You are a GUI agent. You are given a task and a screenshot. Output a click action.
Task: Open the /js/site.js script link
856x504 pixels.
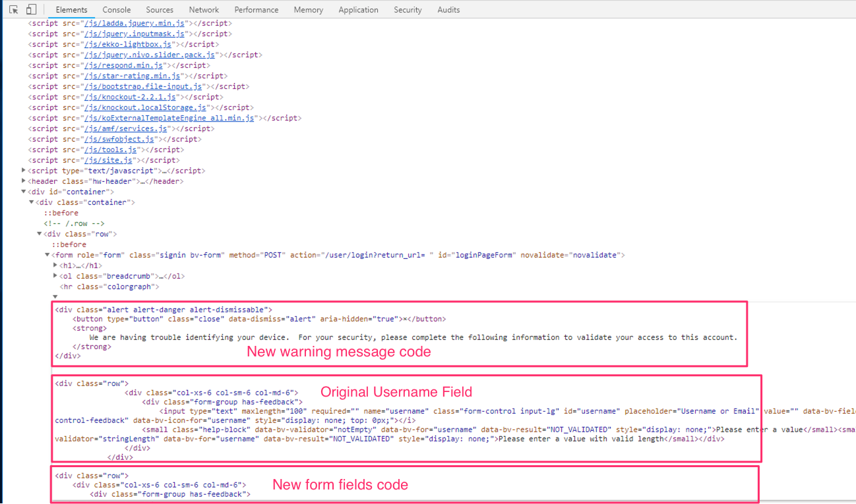pyautogui.click(x=108, y=160)
